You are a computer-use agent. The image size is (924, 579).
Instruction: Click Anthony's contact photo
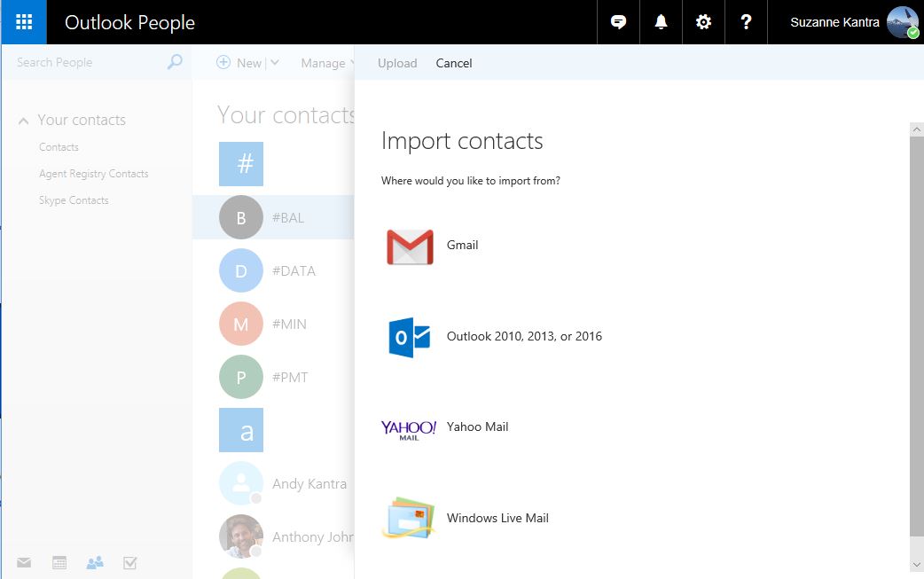(x=241, y=536)
